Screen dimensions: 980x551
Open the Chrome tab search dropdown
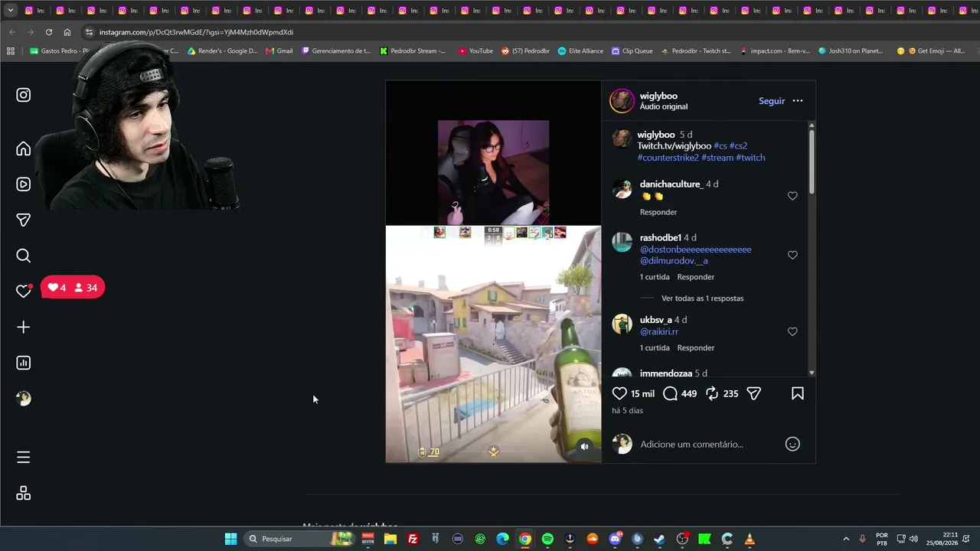(11, 11)
